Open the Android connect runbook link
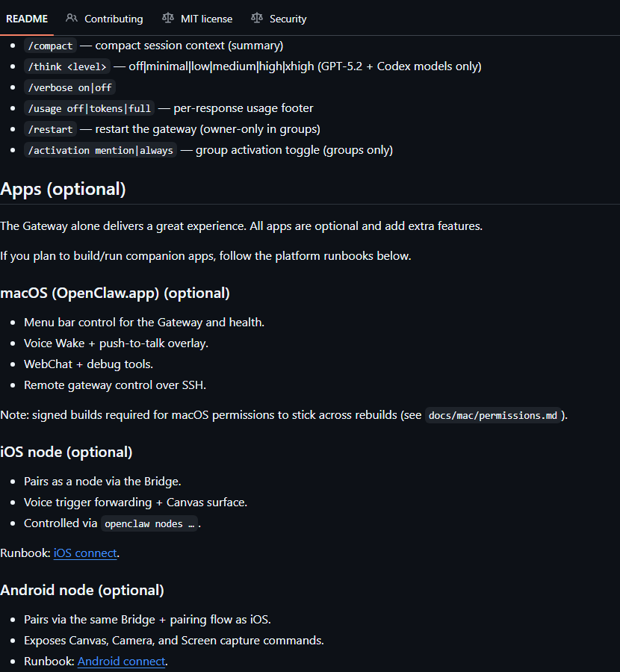 point(121,662)
